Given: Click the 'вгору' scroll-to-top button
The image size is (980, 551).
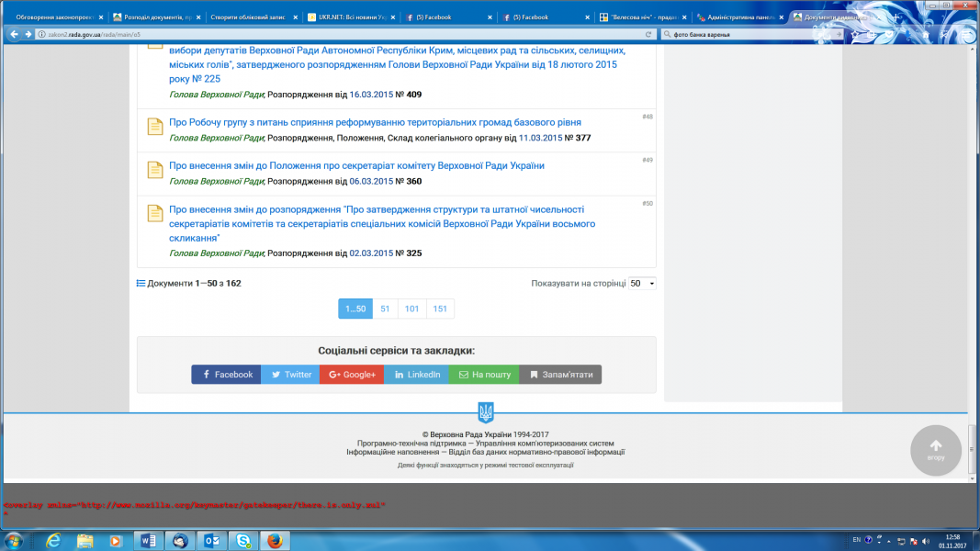Looking at the screenshot, I should [x=935, y=450].
